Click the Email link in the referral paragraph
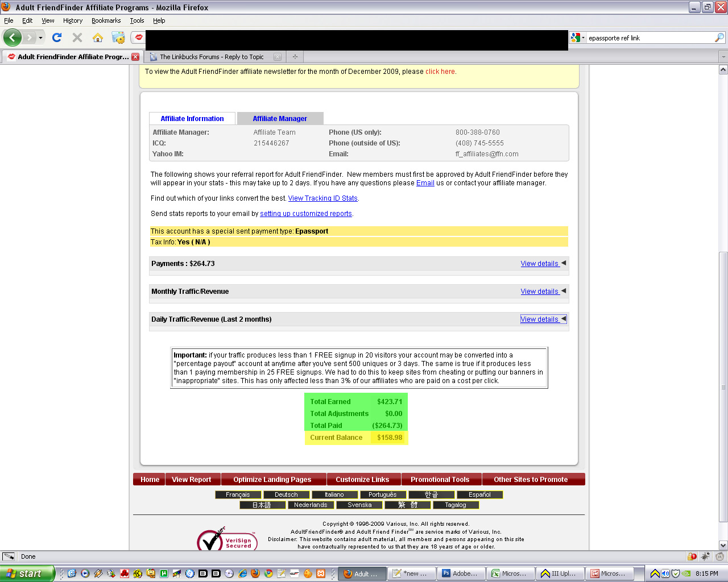 coord(425,183)
